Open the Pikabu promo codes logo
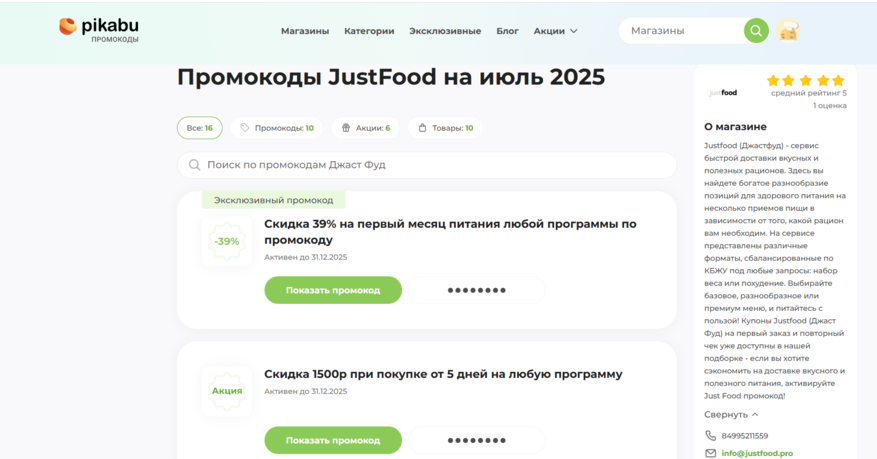877x459 pixels. (x=99, y=30)
